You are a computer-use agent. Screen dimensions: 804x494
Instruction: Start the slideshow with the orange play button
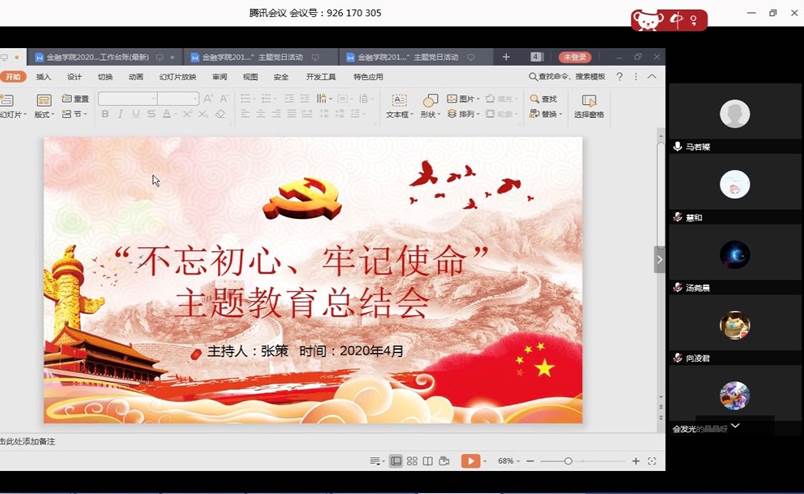point(470,461)
